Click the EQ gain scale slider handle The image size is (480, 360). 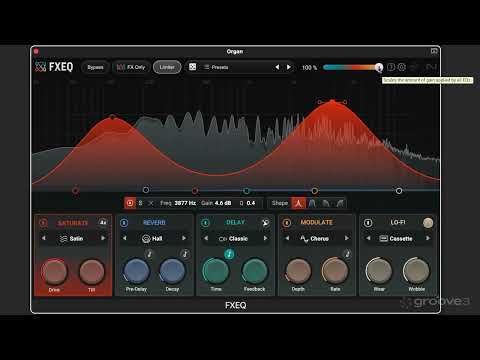coord(379,67)
